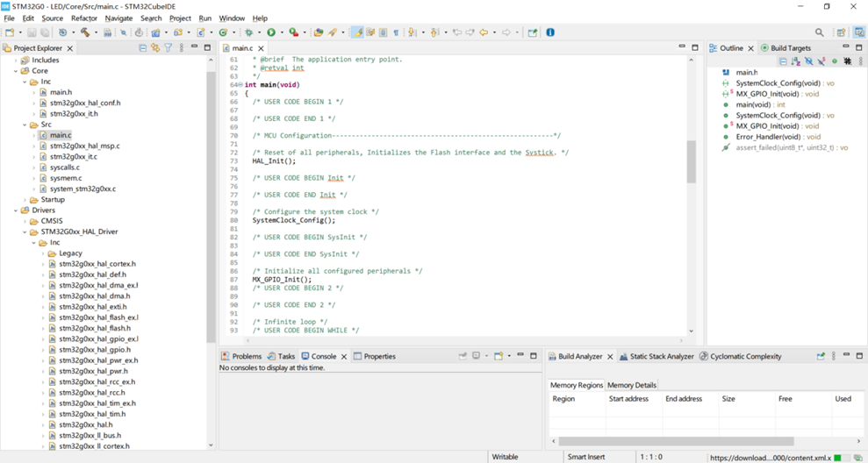Click editor vertical scrollbar thumb
This screenshot has height=463, width=868.
691,161
